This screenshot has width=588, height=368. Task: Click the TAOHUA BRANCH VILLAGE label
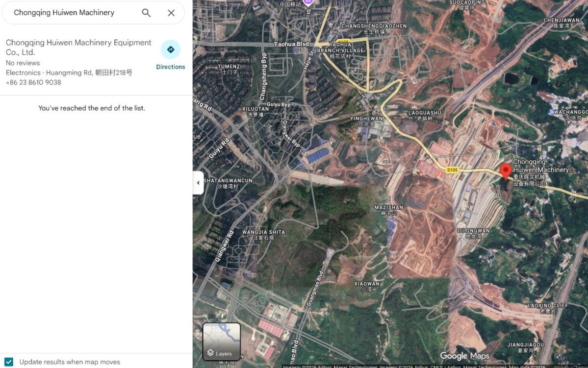(340, 50)
